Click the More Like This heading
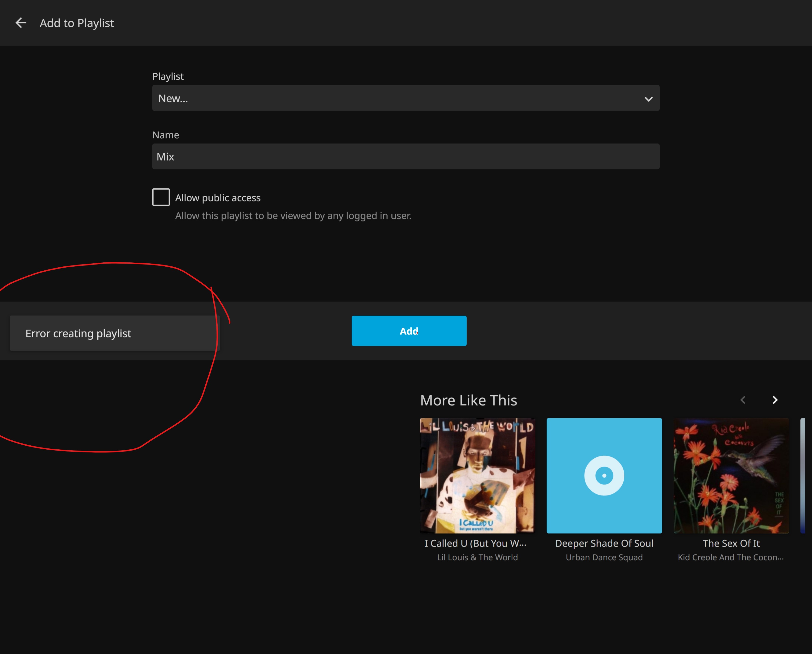The height and width of the screenshot is (654, 812). pyautogui.click(x=468, y=400)
